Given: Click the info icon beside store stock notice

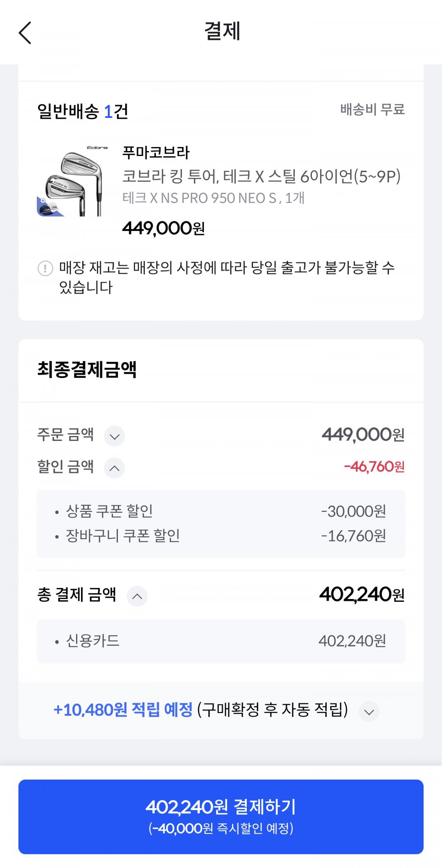Looking at the screenshot, I should (x=45, y=269).
